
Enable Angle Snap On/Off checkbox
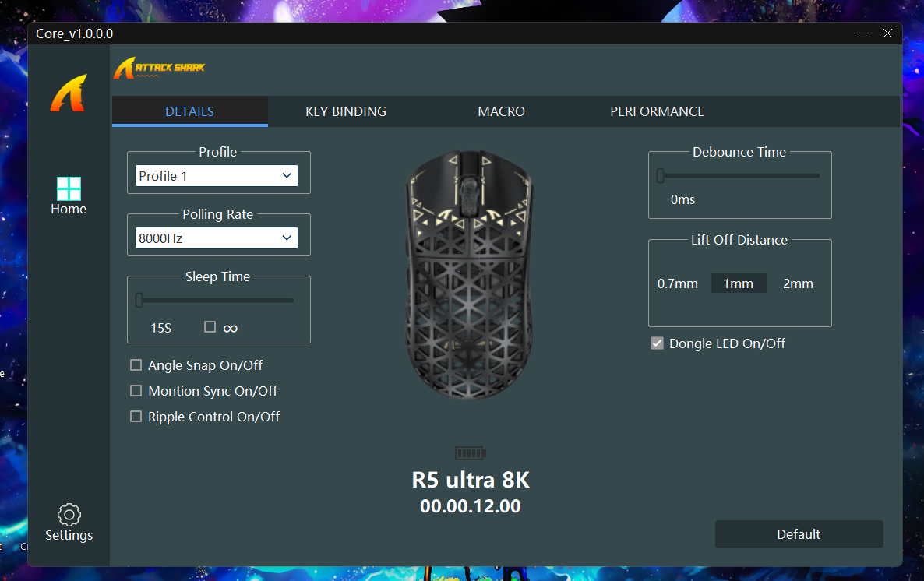click(x=136, y=365)
